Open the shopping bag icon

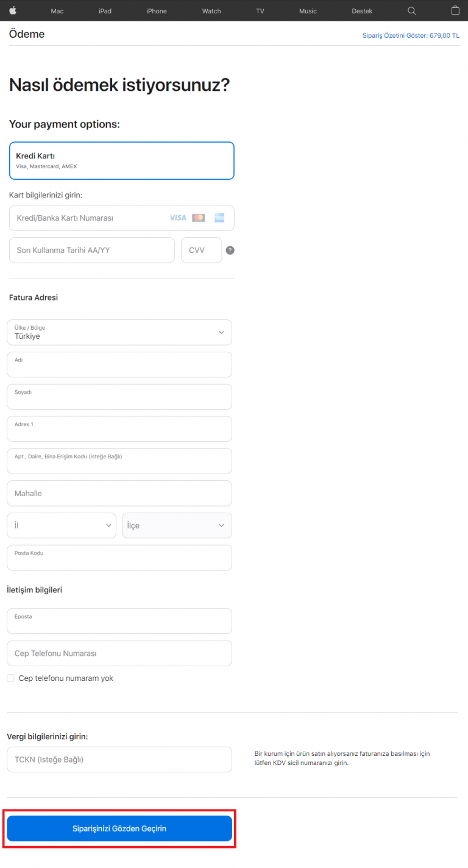pyautogui.click(x=455, y=10)
